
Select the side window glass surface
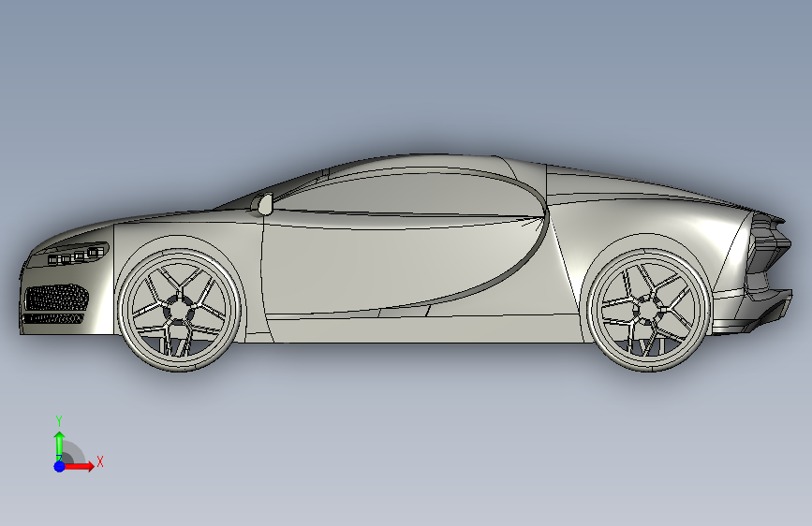[x=409, y=194]
